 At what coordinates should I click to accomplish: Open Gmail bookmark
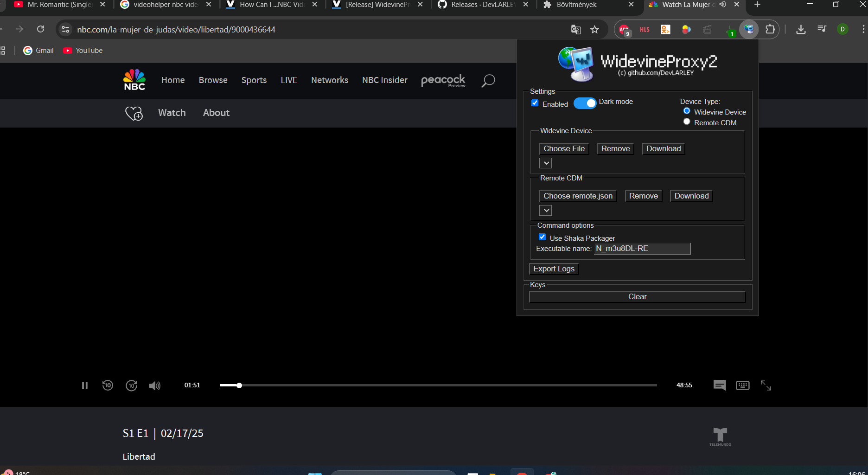(x=39, y=51)
